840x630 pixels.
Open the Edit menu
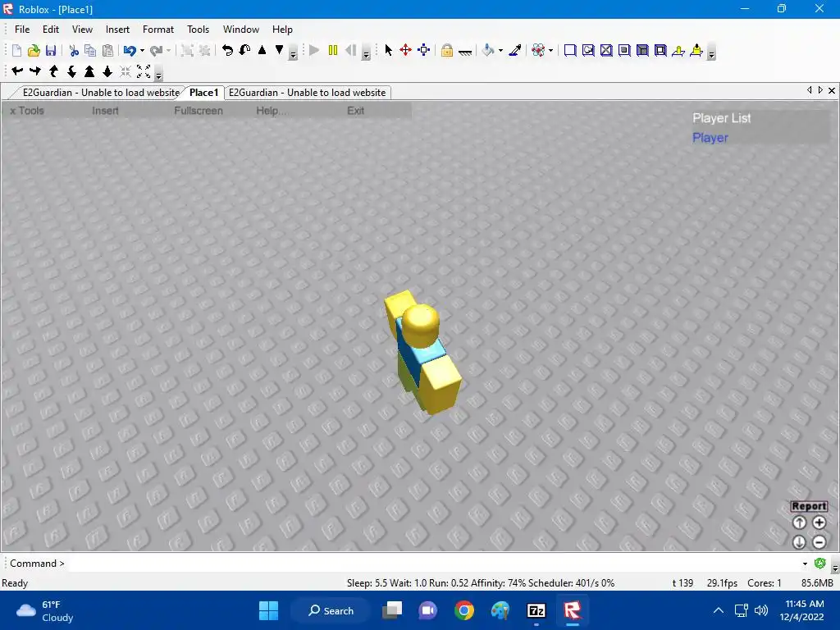click(51, 30)
